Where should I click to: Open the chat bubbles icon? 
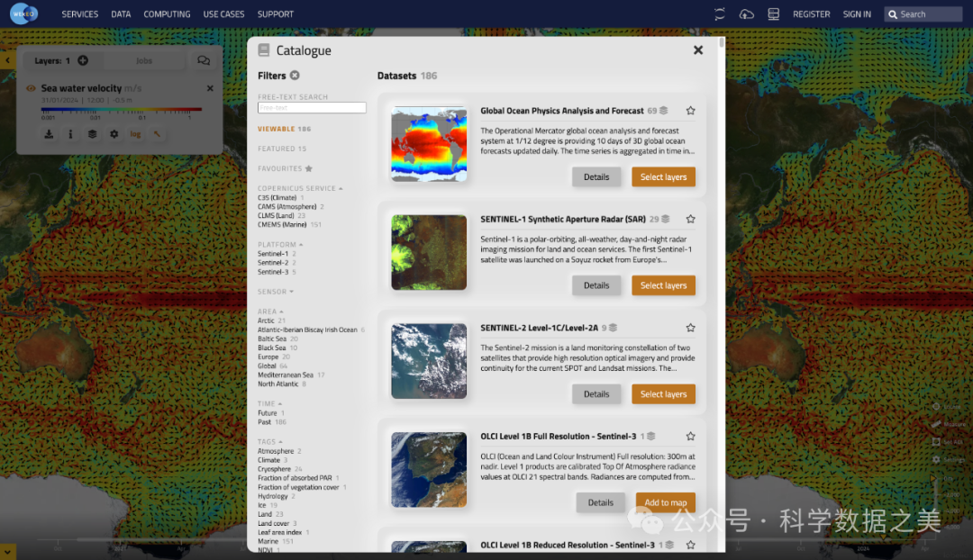[204, 61]
